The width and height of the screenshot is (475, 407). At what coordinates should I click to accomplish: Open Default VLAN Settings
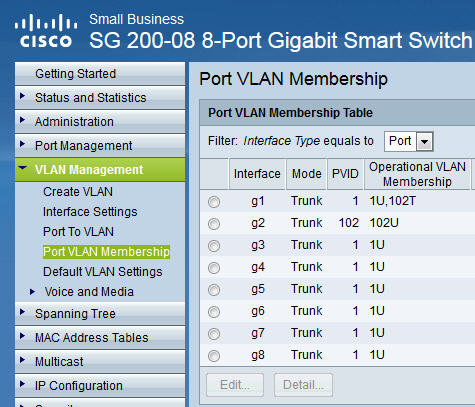103,272
